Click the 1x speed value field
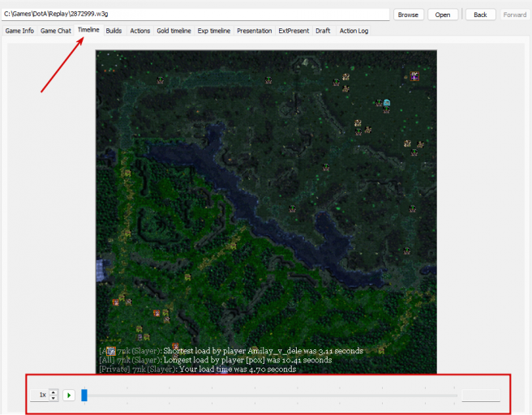 [x=40, y=395]
